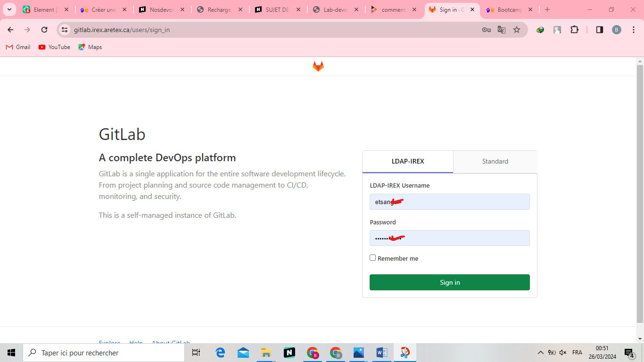644x362 pixels.
Task: Switch to Chrome with the gray B badge
Action: point(336,353)
